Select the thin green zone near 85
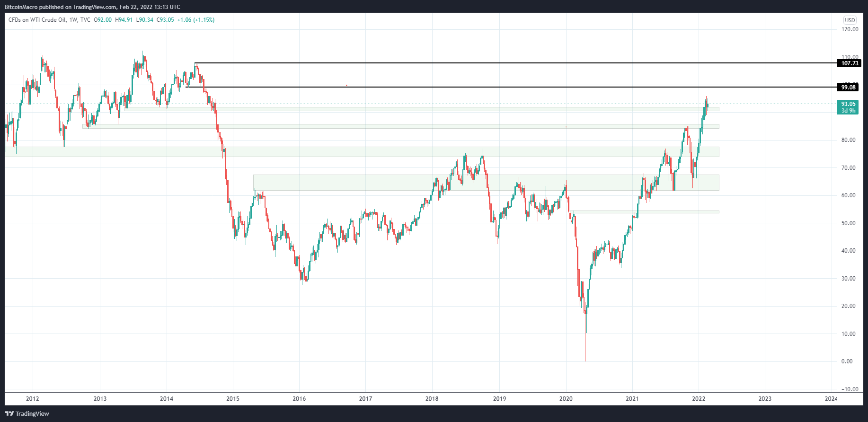 [x=401, y=126]
